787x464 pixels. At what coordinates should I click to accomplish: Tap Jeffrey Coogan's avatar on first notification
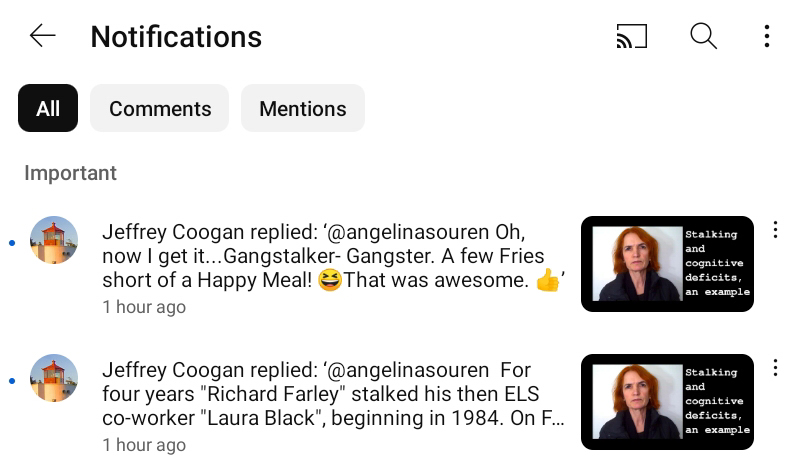(x=54, y=240)
